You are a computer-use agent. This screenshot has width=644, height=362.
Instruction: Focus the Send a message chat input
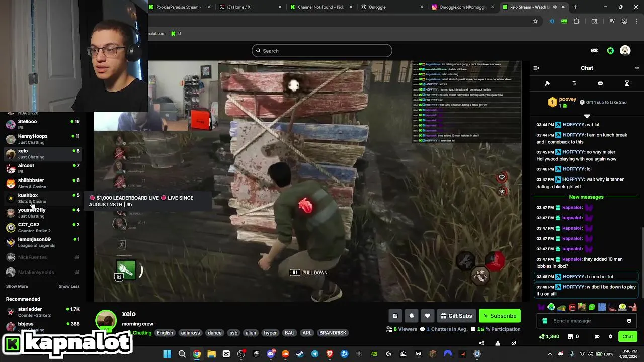tap(587, 321)
